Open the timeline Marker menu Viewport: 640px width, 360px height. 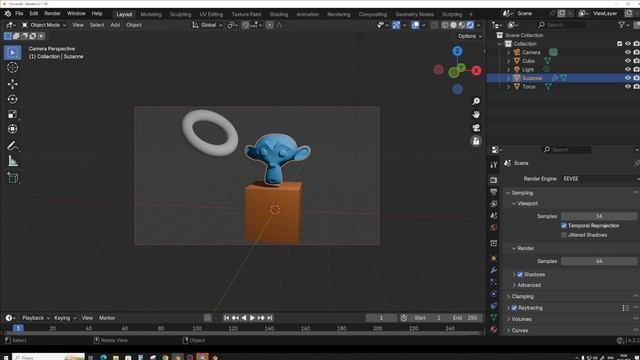click(x=107, y=318)
